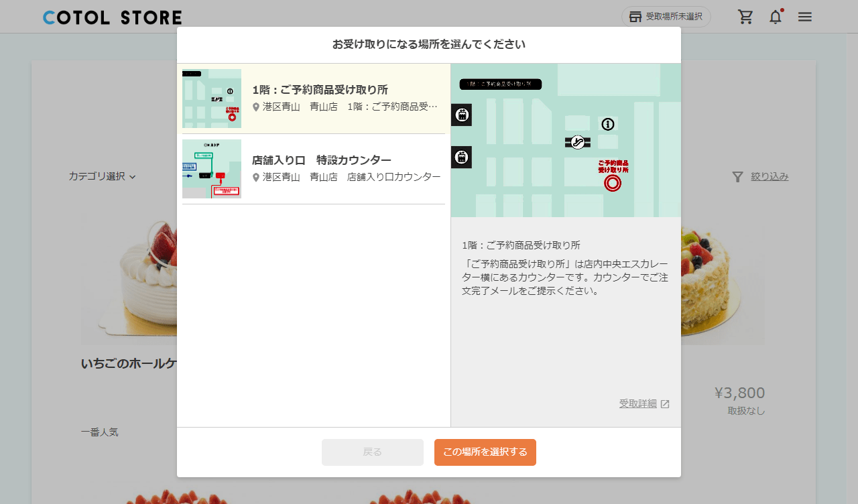Click the filter funnel icon
The image size is (858, 504).
737,177
